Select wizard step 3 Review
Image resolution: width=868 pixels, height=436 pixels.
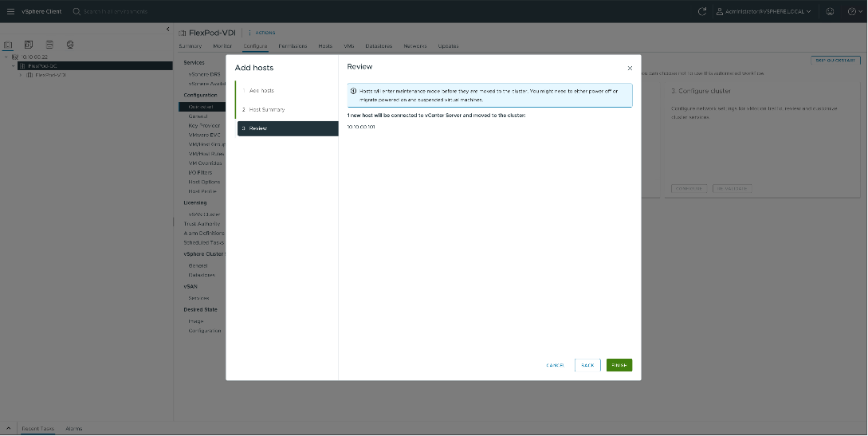click(287, 128)
